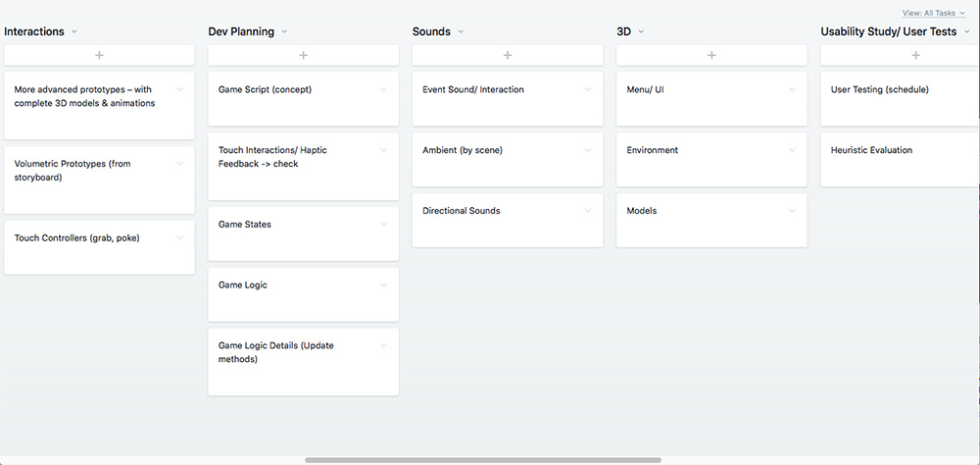The width and height of the screenshot is (980, 465).
Task: Expand the Interactions column header menu
Action: 74,31
